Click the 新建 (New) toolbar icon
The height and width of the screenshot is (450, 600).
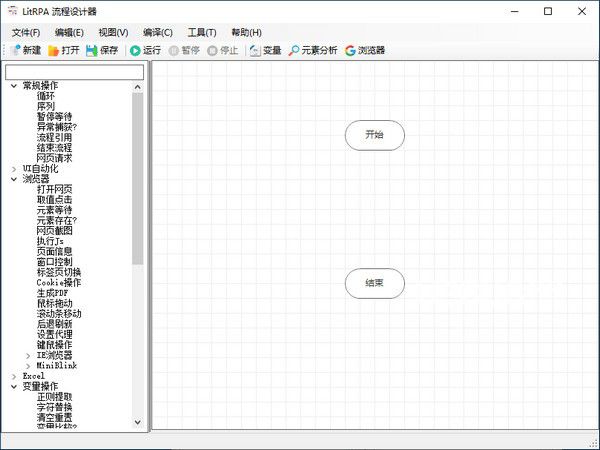coord(15,50)
